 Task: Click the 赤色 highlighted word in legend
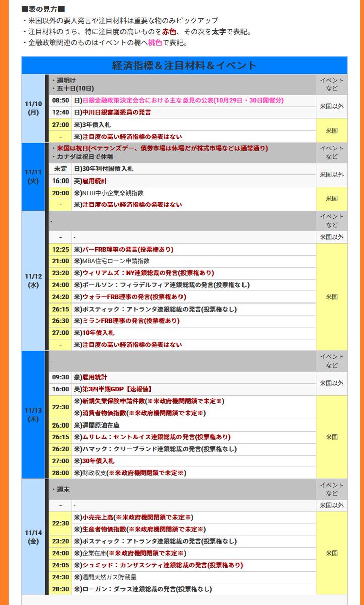[169, 32]
